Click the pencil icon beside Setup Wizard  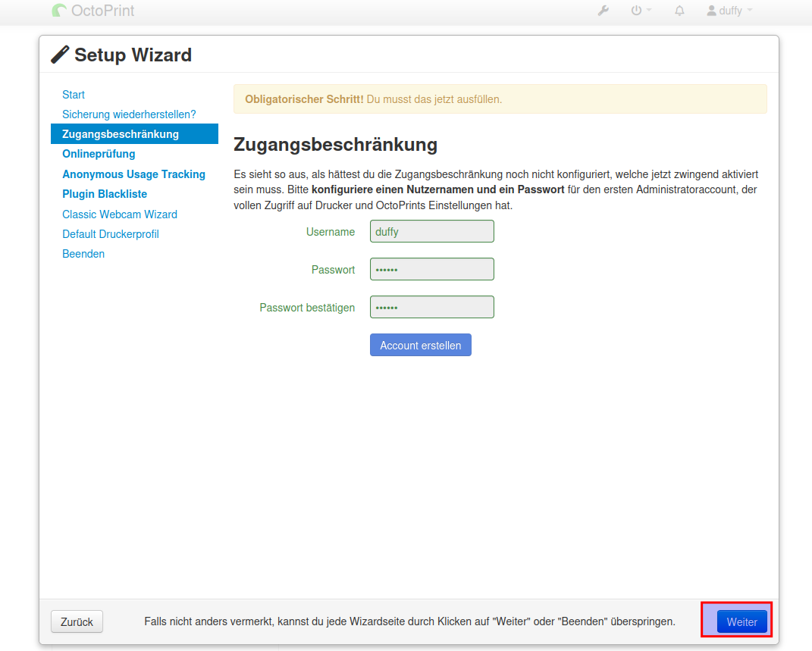tap(60, 55)
